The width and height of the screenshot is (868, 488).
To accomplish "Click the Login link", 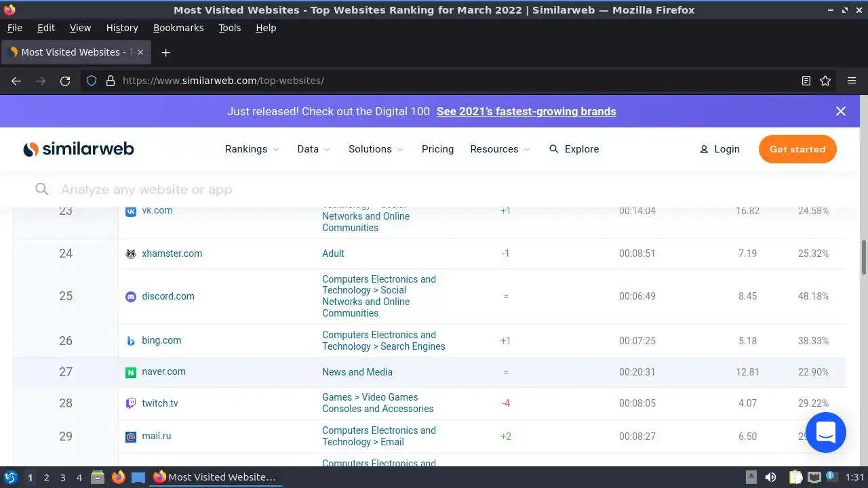I will tap(719, 149).
